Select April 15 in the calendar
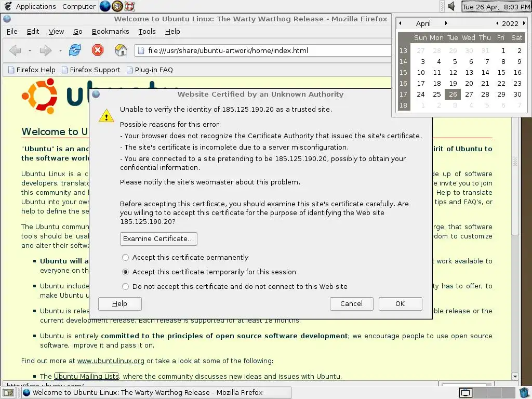532x399 pixels. 501,73
